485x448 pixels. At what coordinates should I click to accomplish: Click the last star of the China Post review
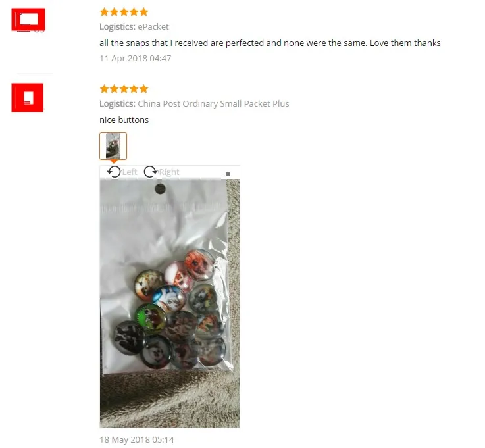(x=144, y=89)
